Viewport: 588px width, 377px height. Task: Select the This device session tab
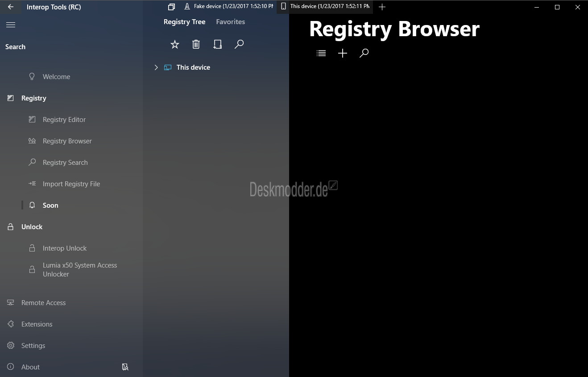coord(325,7)
